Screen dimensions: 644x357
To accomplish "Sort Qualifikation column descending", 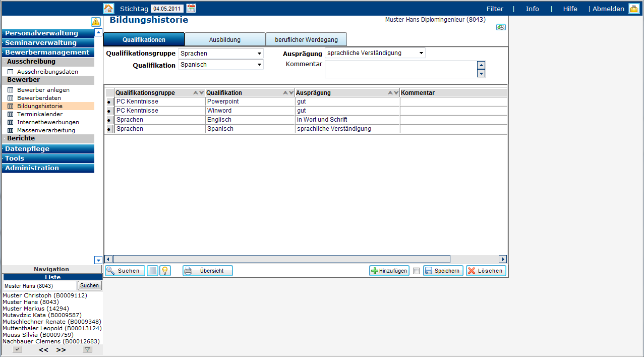I will [291, 93].
